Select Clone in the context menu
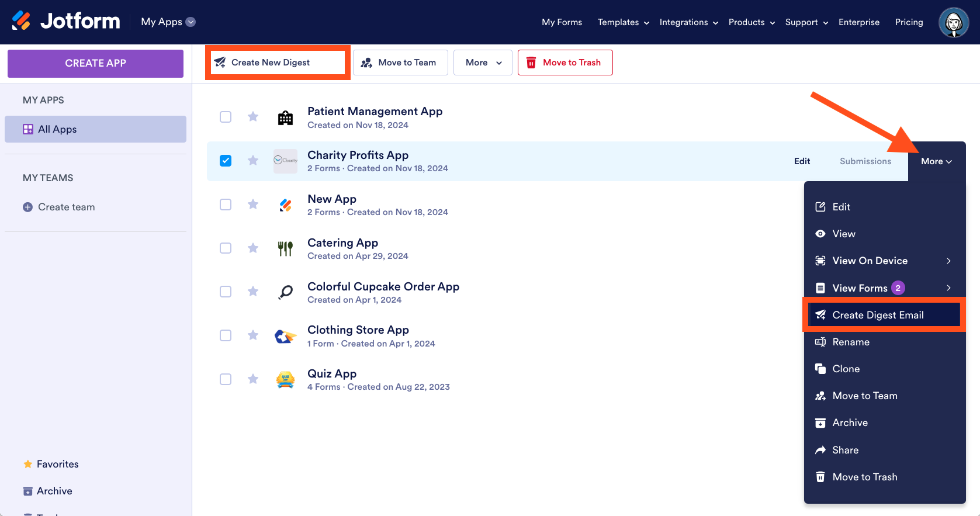This screenshot has width=980, height=516. [846, 369]
